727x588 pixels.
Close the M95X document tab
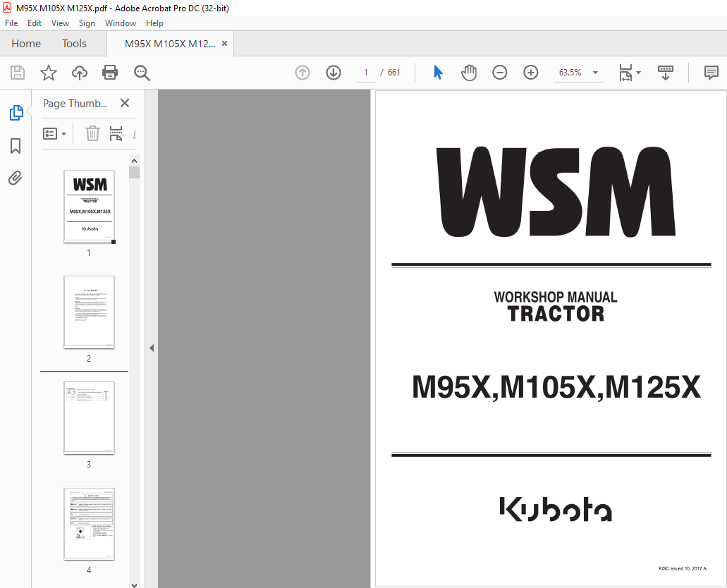pyautogui.click(x=224, y=43)
